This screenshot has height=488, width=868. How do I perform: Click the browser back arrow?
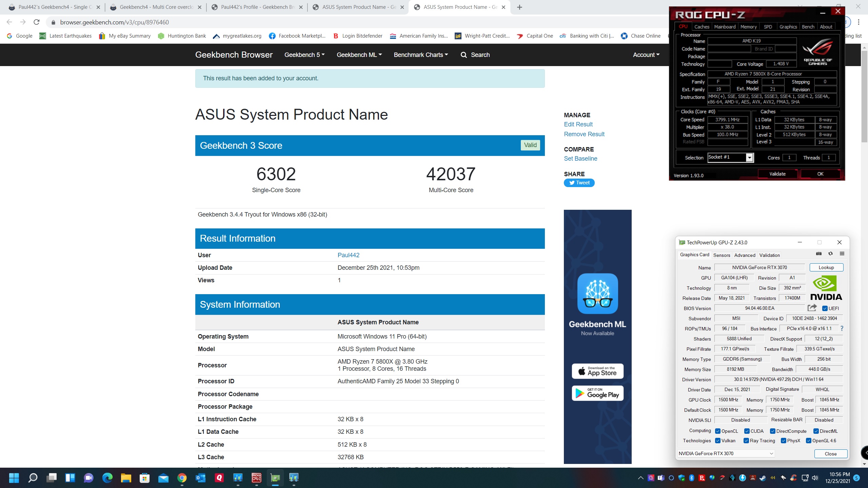(9, 22)
